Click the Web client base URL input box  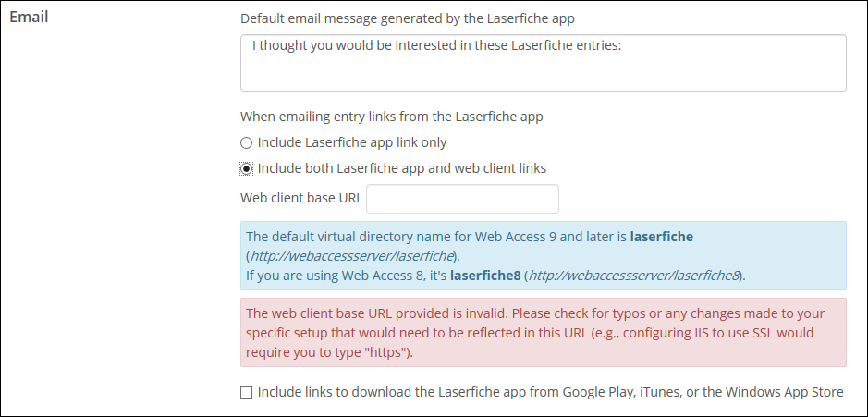[x=462, y=198]
